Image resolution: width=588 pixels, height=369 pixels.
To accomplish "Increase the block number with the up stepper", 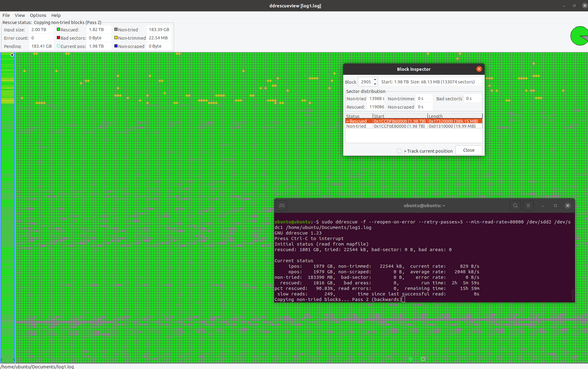I will pos(375,80).
